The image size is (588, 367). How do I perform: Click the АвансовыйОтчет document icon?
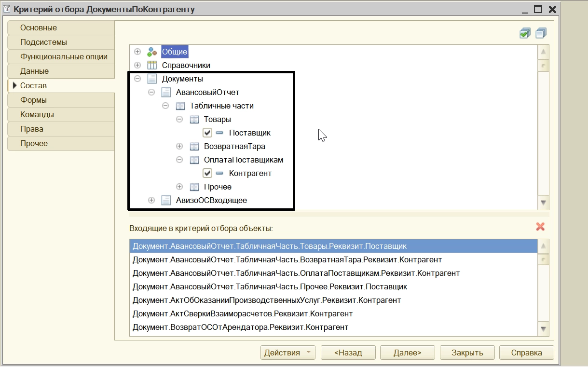(x=166, y=92)
